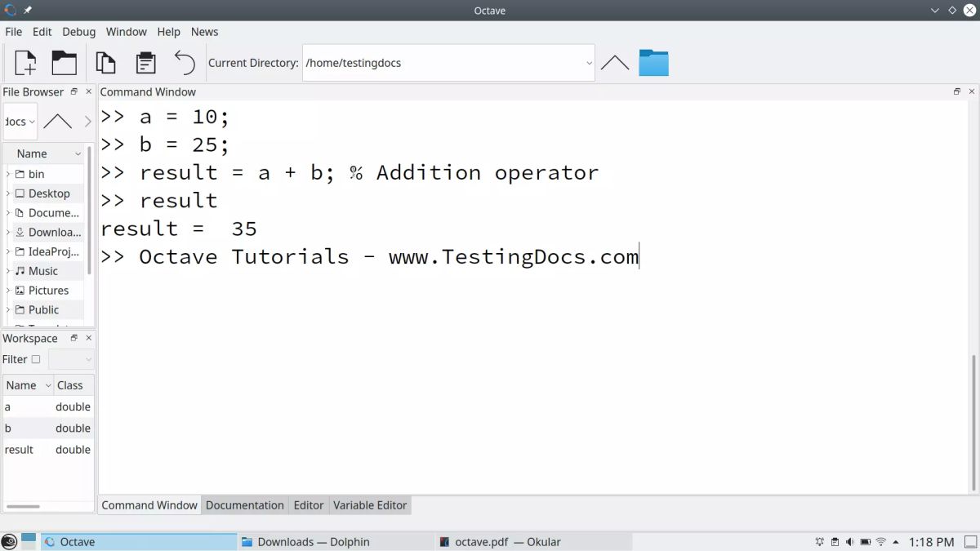Image resolution: width=980 pixels, height=551 pixels.
Task: Click the battery indicator in tray
Action: (866, 542)
